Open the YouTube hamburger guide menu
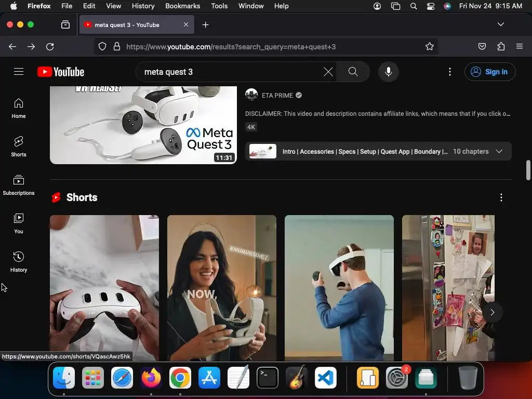This screenshot has width=532, height=399. (x=19, y=72)
